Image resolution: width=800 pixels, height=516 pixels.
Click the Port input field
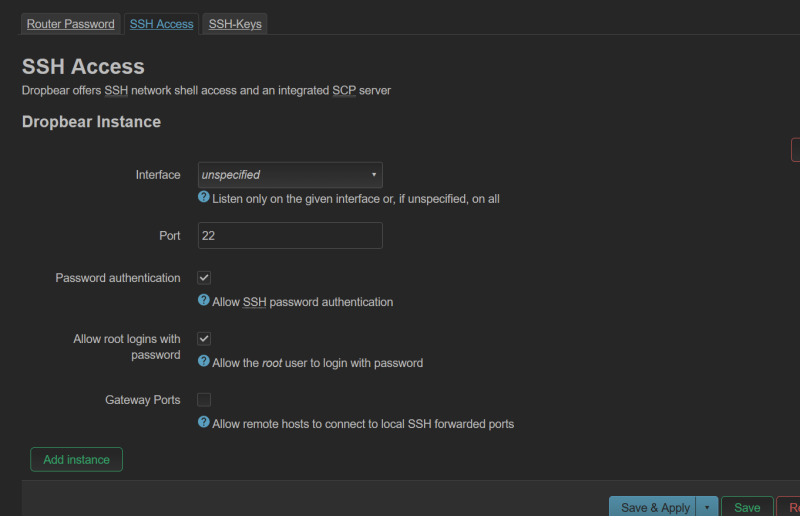click(x=290, y=236)
